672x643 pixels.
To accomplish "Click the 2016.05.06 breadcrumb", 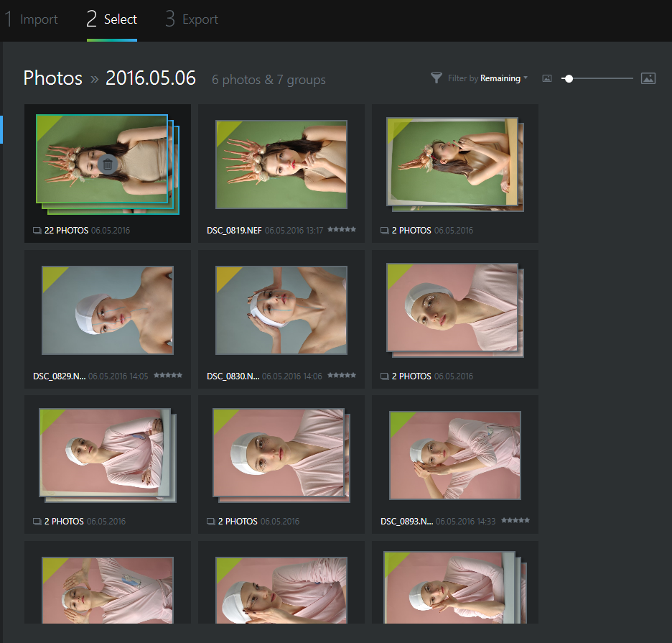I will tap(151, 78).
